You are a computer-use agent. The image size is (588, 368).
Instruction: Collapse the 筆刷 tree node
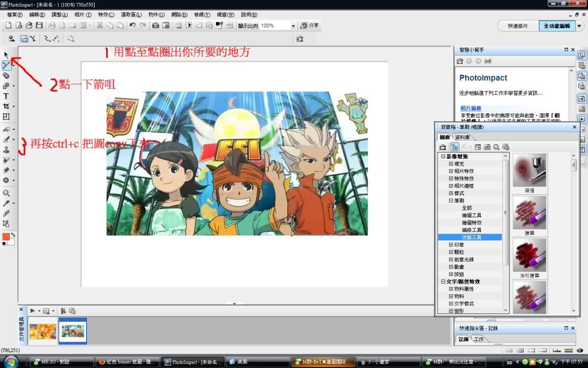coord(451,201)
